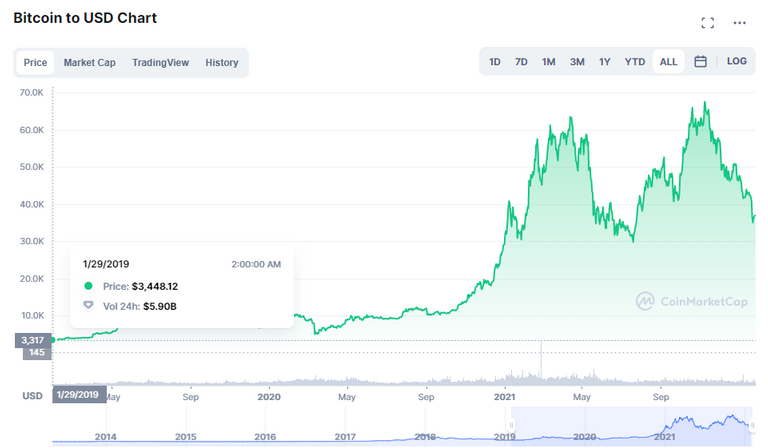Click the 70.0K y-axis label
Image resolution: width=768 pixels, height=448 pixels.
[31, 93]
